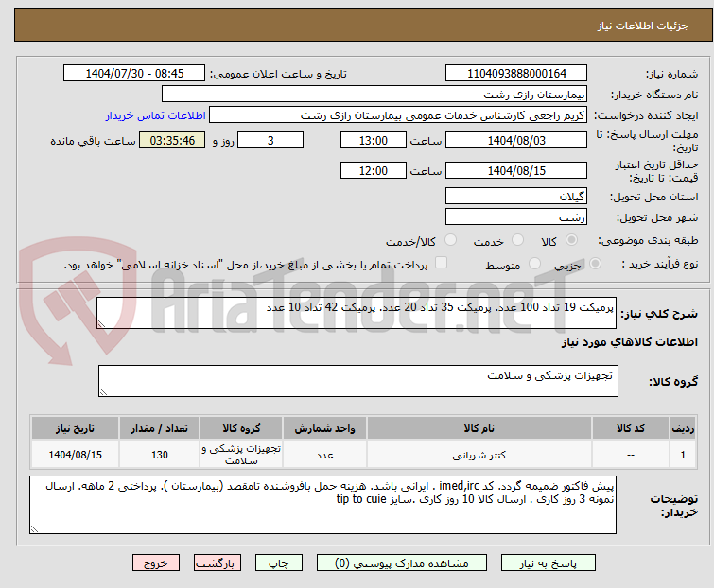714x588 pixels.
Task: Click the need date cell 1404/08/15 in table
Action: 75,455
